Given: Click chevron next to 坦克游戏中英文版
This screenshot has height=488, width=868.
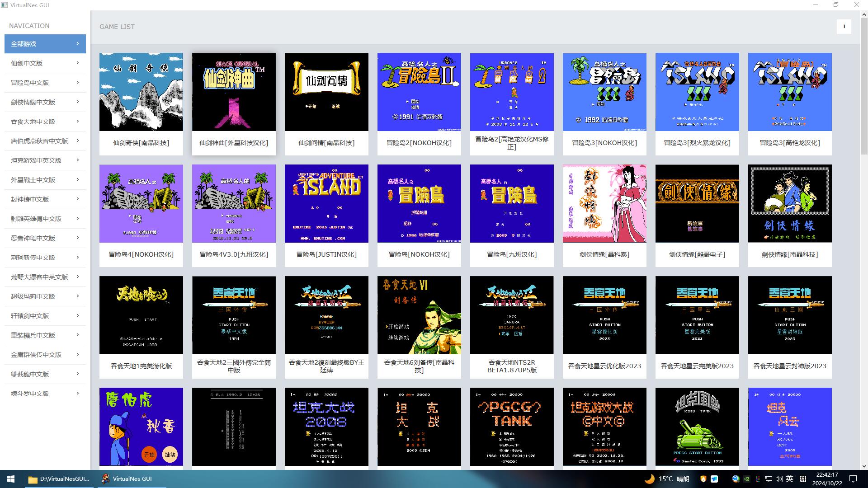Looking at the screenshot, I should pyautogui.click(x=78, y=160).
